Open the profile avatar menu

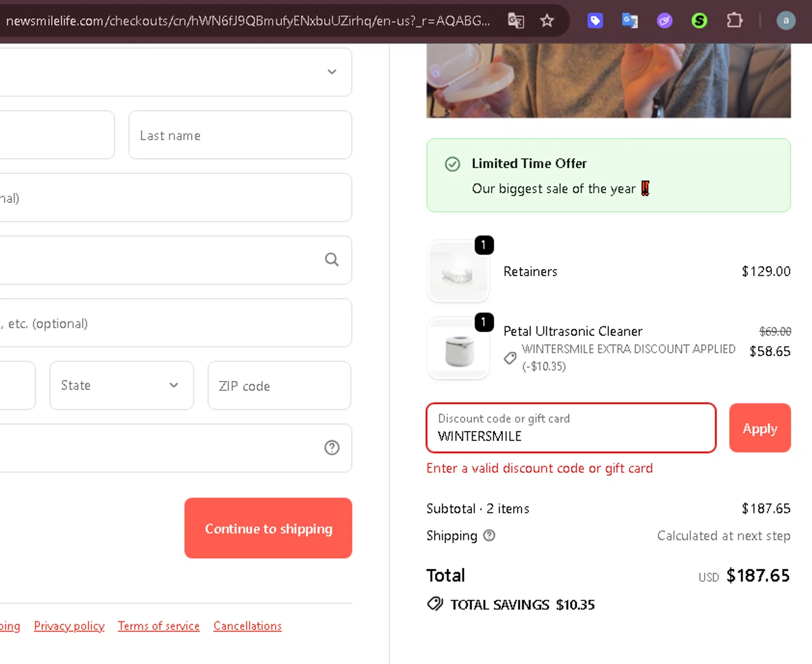(x=785, y=21)
